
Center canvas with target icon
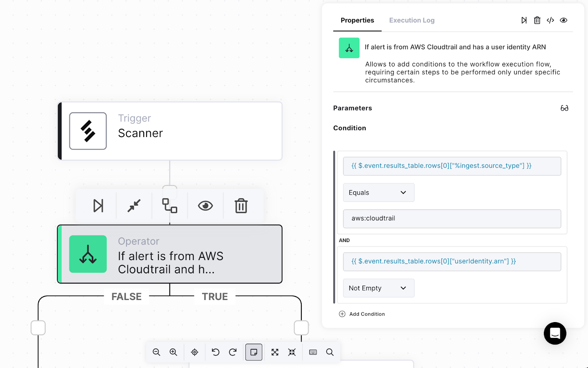195,352
